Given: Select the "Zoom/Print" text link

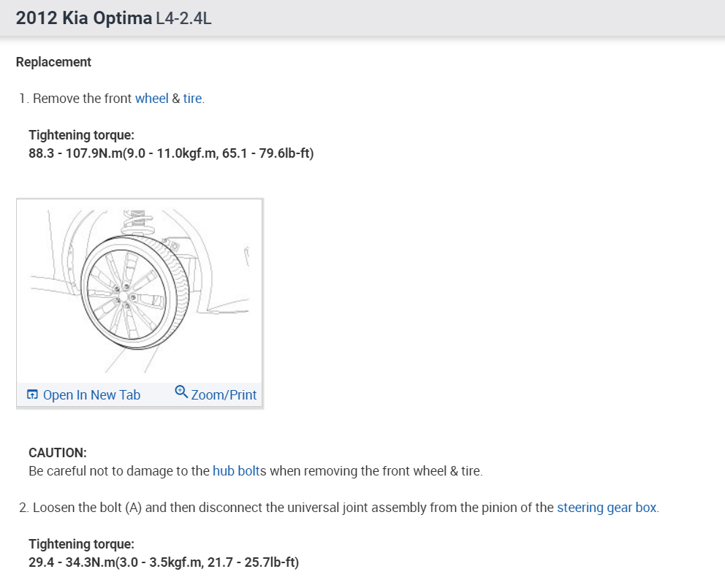Looking at the screenshot, I should (224, 395).
